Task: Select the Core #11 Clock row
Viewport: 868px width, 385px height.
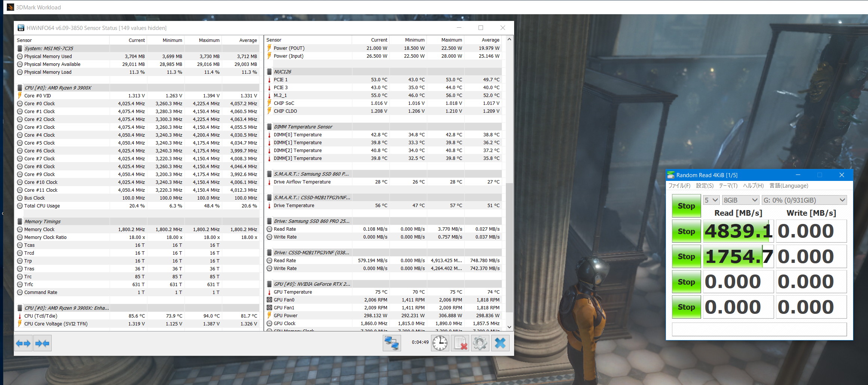Action: pos(138,190)
